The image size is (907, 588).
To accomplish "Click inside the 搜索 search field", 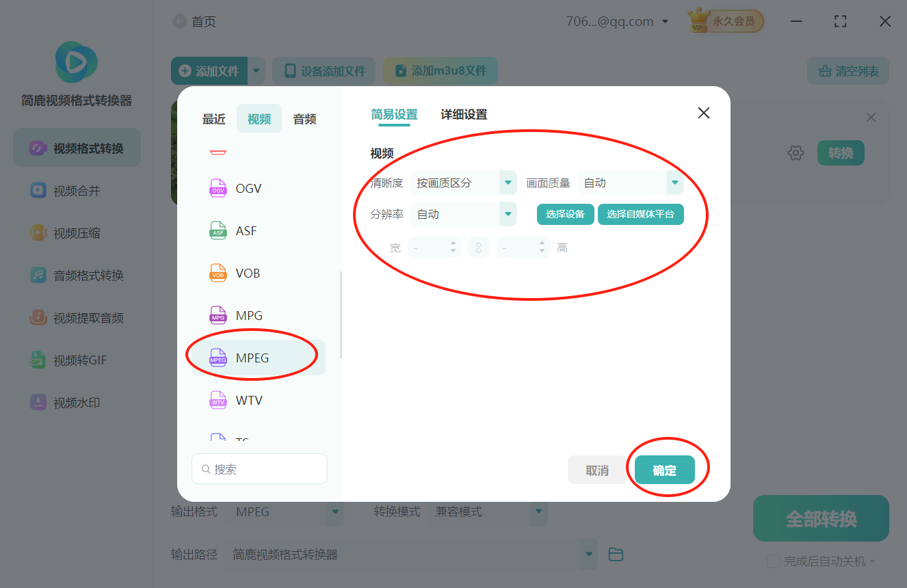I will click(x=259, y=468).
